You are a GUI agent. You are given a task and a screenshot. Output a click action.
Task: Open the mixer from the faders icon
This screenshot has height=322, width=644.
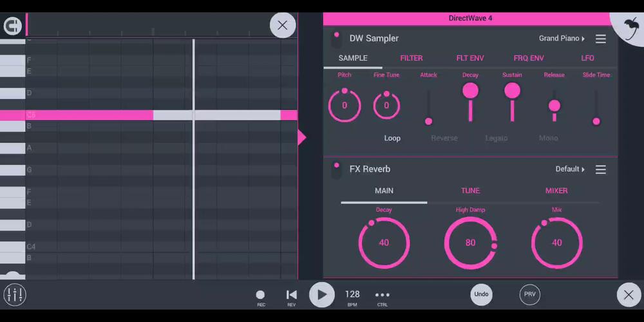[x=15, y=294]
